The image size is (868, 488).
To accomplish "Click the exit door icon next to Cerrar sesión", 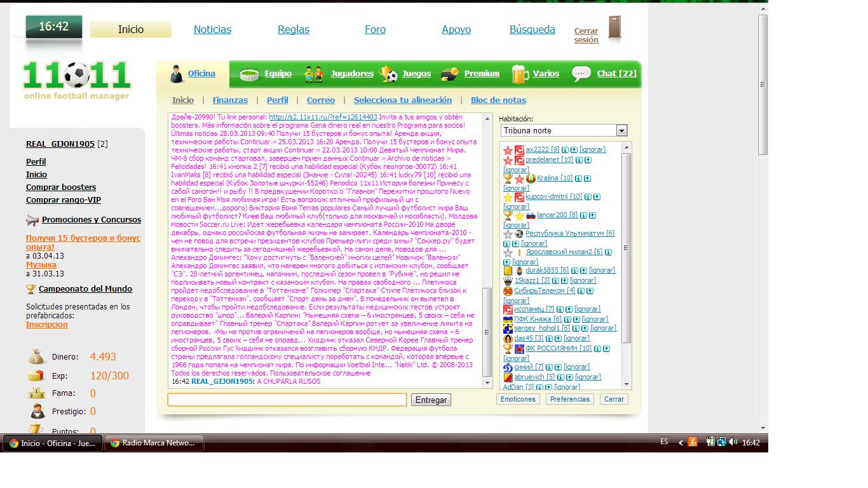I will [x=614, y=28].
